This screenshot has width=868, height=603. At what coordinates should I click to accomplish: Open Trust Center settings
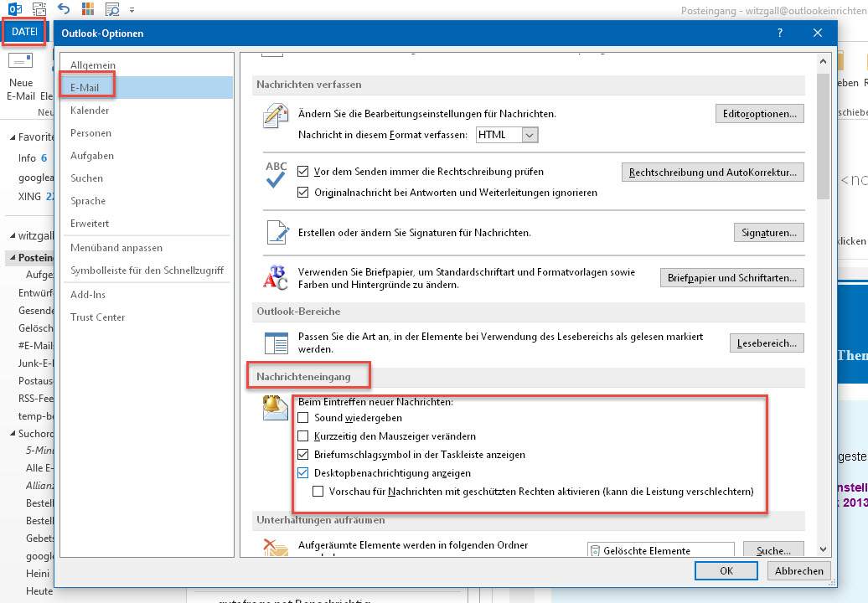146,317
